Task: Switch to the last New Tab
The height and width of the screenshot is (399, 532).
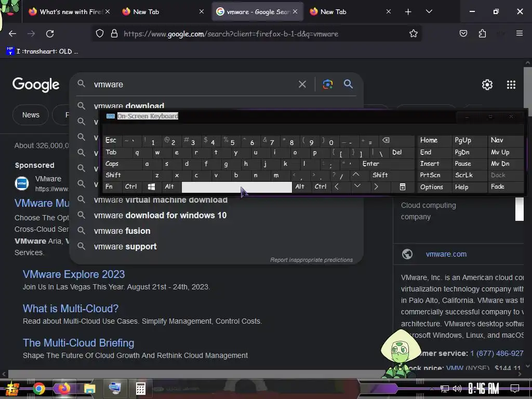Action: point(350,11)
